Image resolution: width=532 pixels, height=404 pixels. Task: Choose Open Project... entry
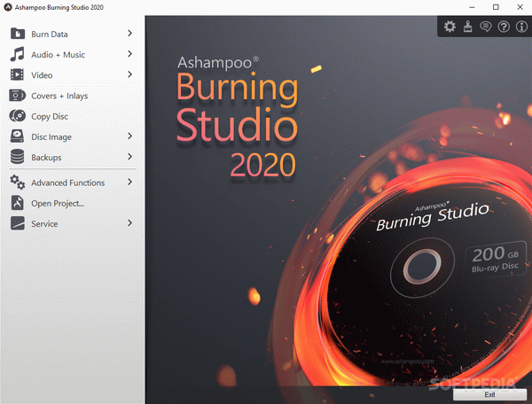click(x=71, y=204)
